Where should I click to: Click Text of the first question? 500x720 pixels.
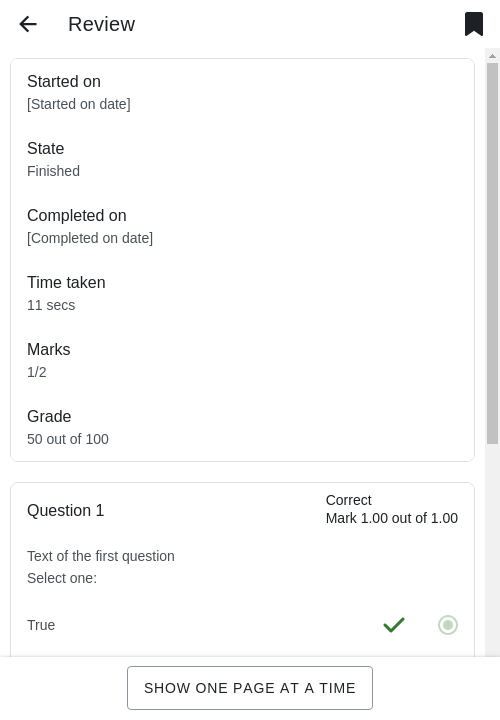101,556
